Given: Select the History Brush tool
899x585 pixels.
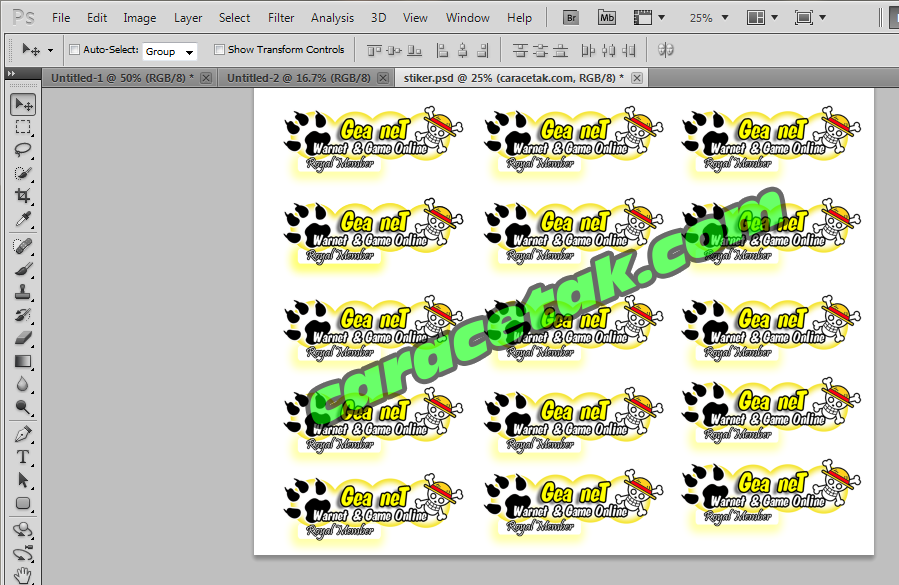Looking at the screenshot, I should 23,315.
